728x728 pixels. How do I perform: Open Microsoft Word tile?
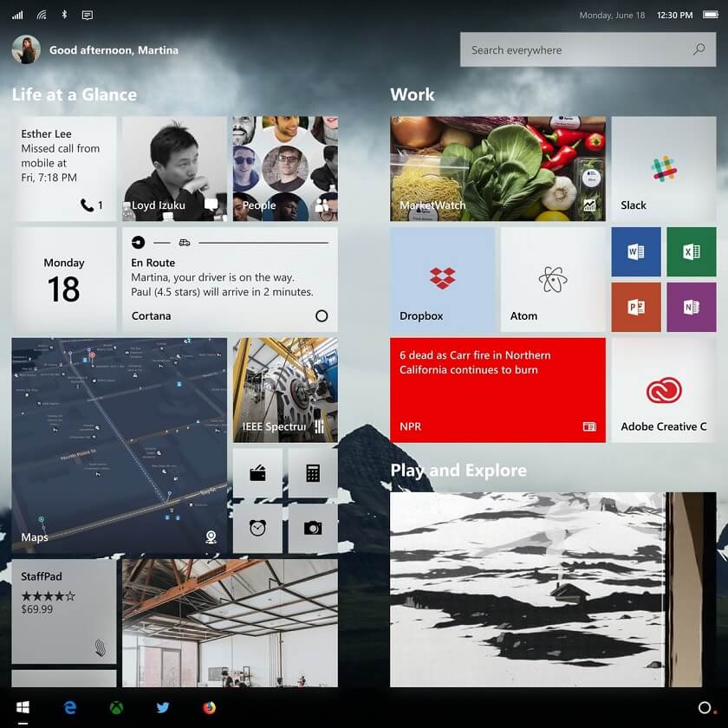pos(636,251)
